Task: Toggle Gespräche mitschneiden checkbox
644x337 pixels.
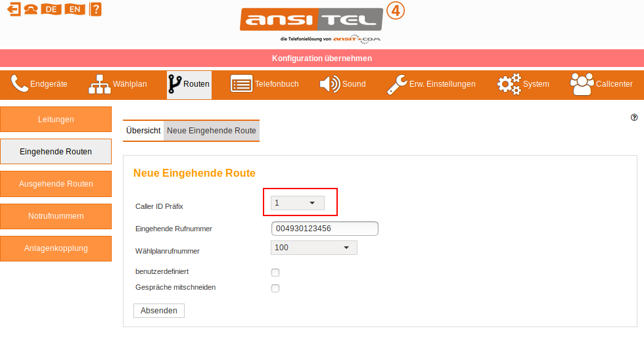Action: coord(275,288)
